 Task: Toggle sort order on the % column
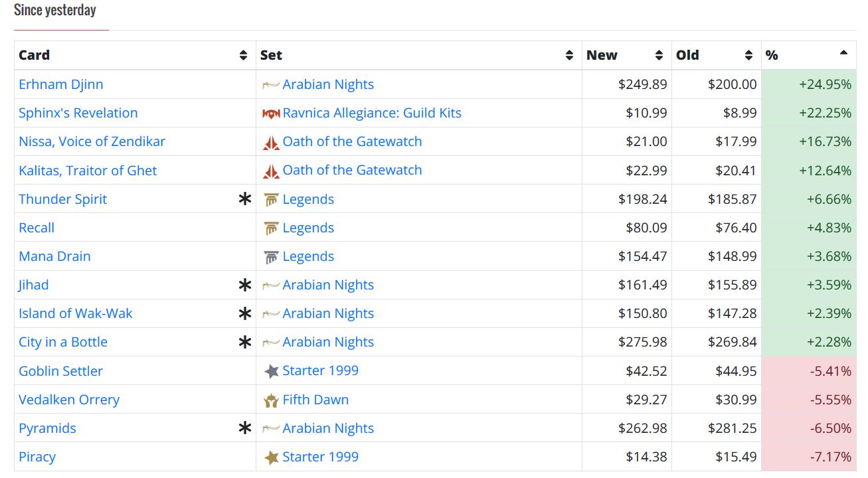pyautogui.click(x=843, y=53)
